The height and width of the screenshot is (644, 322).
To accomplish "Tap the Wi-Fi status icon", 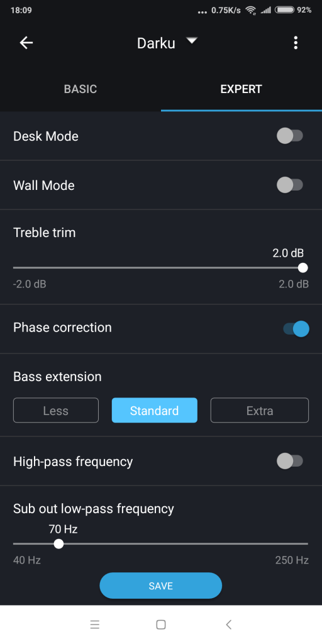I will click(x=250, y=10).
